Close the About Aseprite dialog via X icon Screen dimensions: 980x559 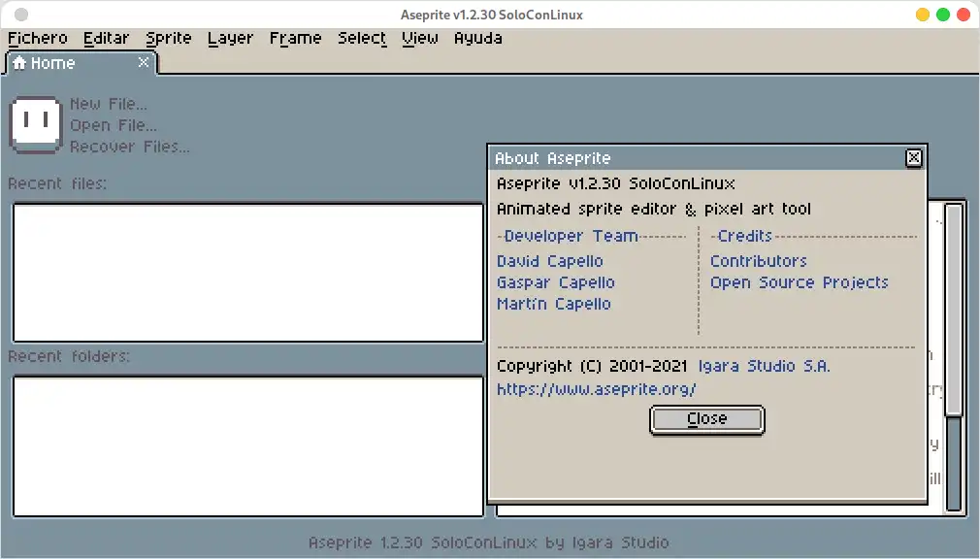pyautogui.click(x=913, y=157)
